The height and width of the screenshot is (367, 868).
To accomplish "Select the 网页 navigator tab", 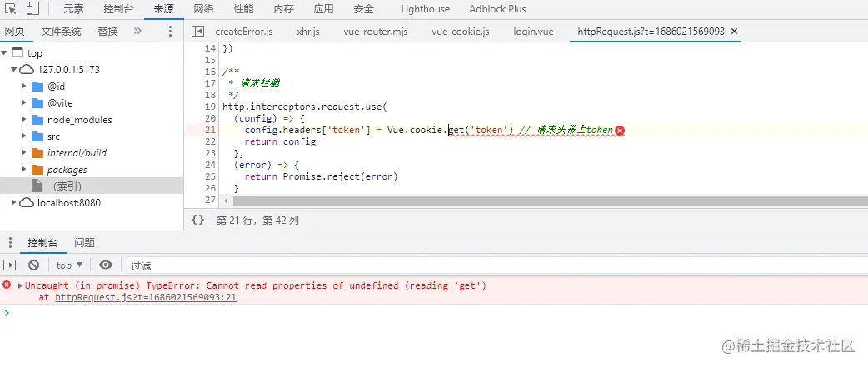I will click(15, 32).
